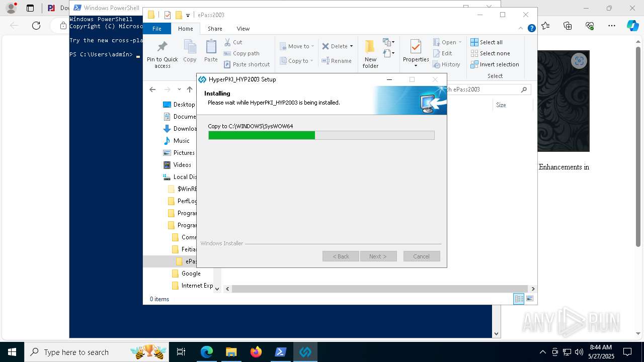Create a New folder

click(370, 54)
